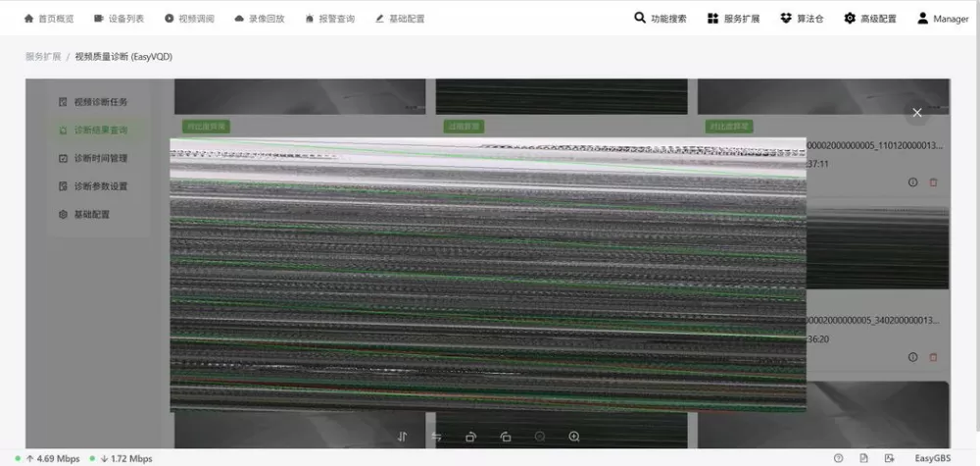980x466 pixels.
Task: Flip the preview image vertically
Action: tap(403, 437)
